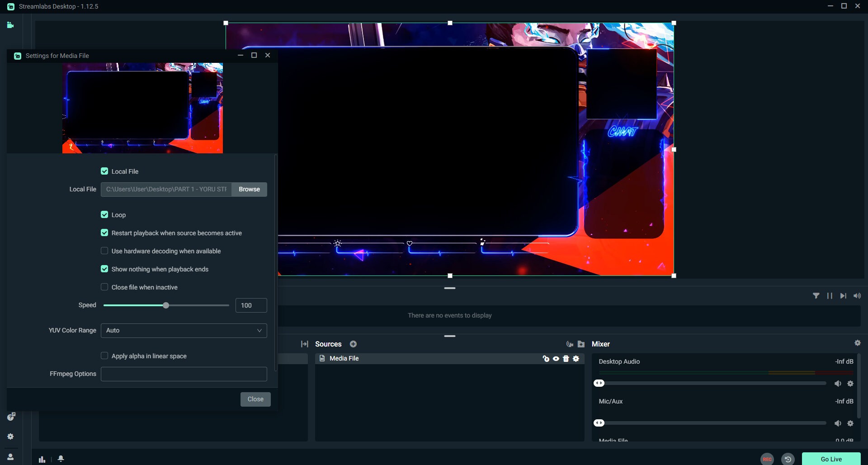Viewport: 868px width, 465px height.
Task: Disable the Loop checkbox
Action: [x=104, y=214]
